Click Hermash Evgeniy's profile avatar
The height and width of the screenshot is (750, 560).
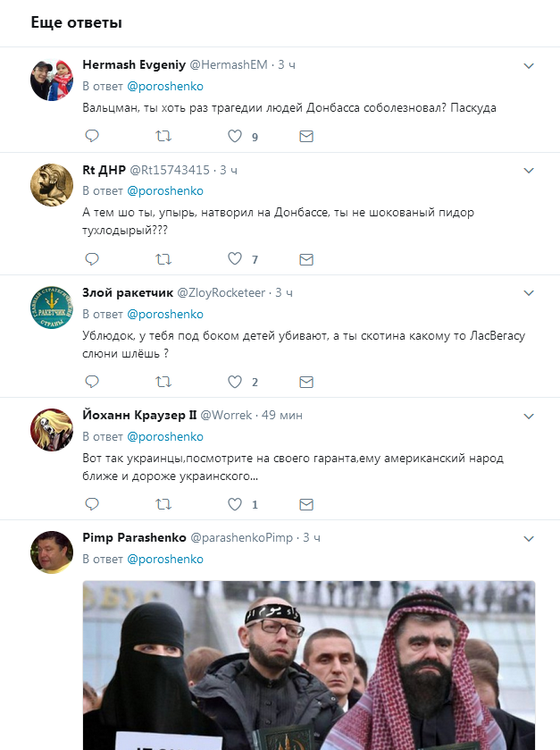point(52,80)
